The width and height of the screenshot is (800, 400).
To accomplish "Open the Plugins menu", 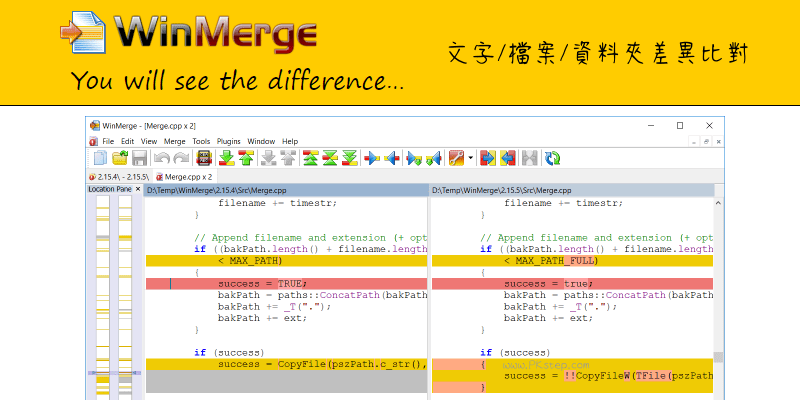I will click(x=229, y=141).
